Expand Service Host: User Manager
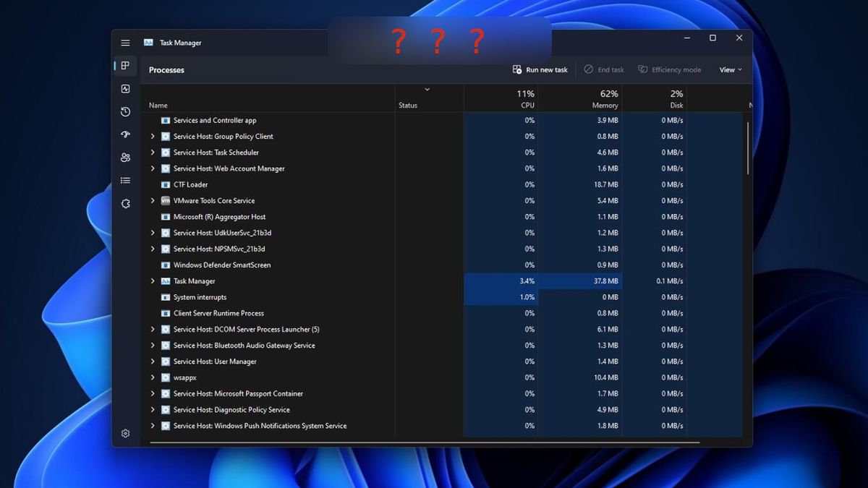The image size is (868, 488). coord(153,361)
